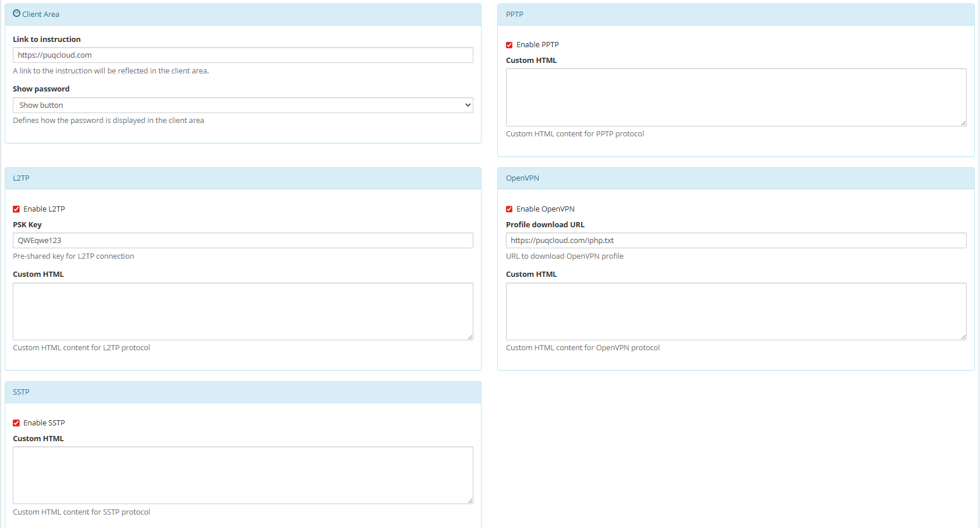Click inside the OpenVPN Custom HTML textarea
Image resolution: width=980 pixels, height=528 pixels.
pyautogui.click(x=736, y=311)
